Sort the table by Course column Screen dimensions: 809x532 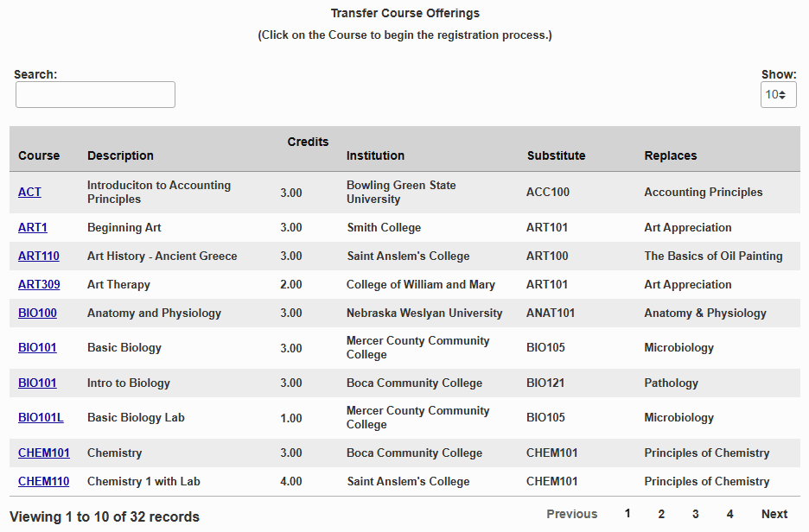[x=38, y=155]
